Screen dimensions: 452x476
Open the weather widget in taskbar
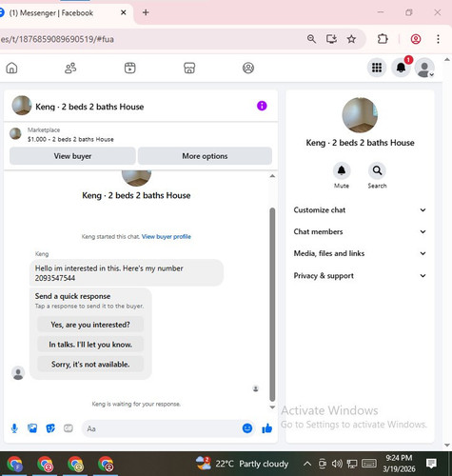(x=242, y=464)
